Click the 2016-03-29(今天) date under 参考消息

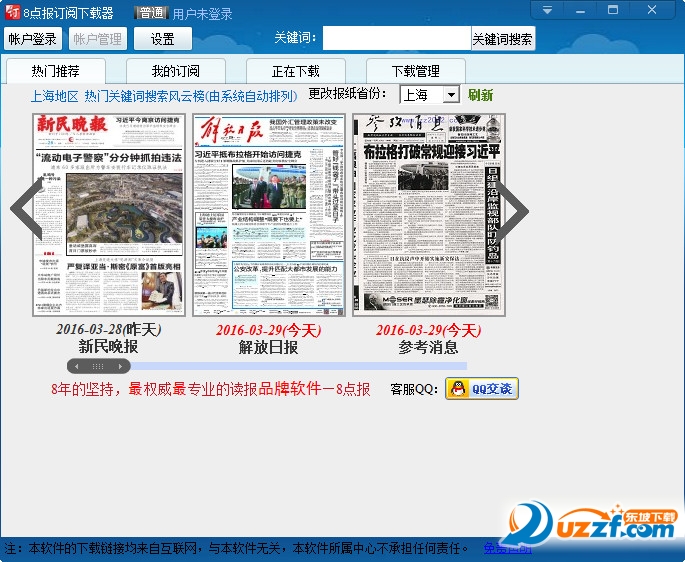[429, 330]
